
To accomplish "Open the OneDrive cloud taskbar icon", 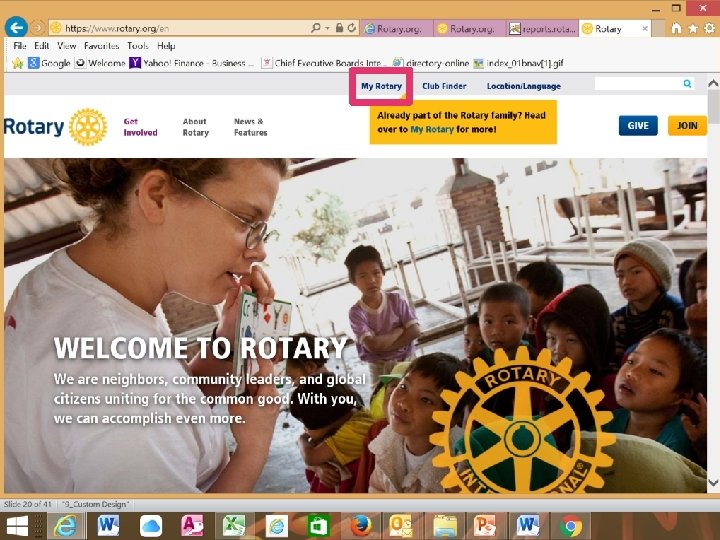I will 151,526.
